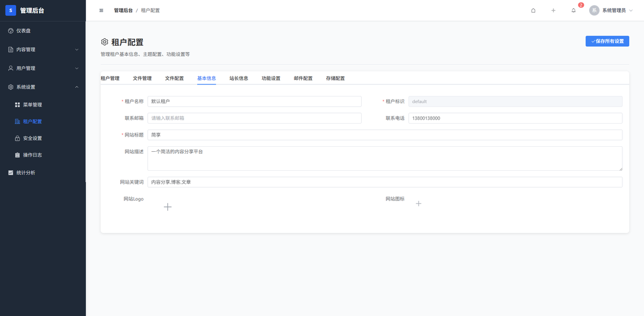644x316 pixels.
Task: Click the plus icon in top bar
Action: click(x=553, y=10)
